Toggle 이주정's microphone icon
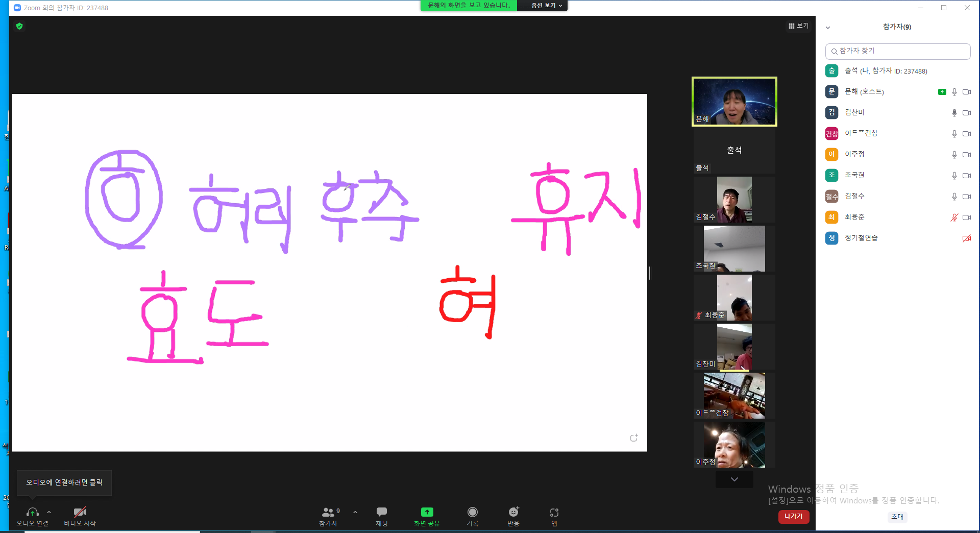The height and width of the screenshot is (533, 980). tap(954, 155)
